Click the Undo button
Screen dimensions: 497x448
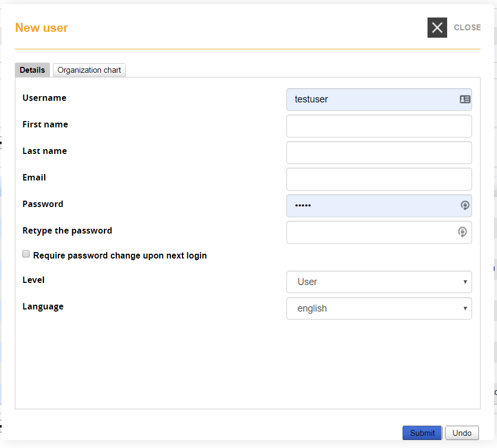point(461,433)
